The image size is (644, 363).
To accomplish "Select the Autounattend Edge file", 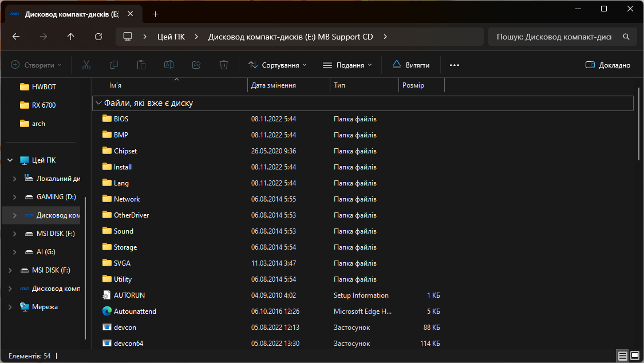I will [x=135, y=311].
